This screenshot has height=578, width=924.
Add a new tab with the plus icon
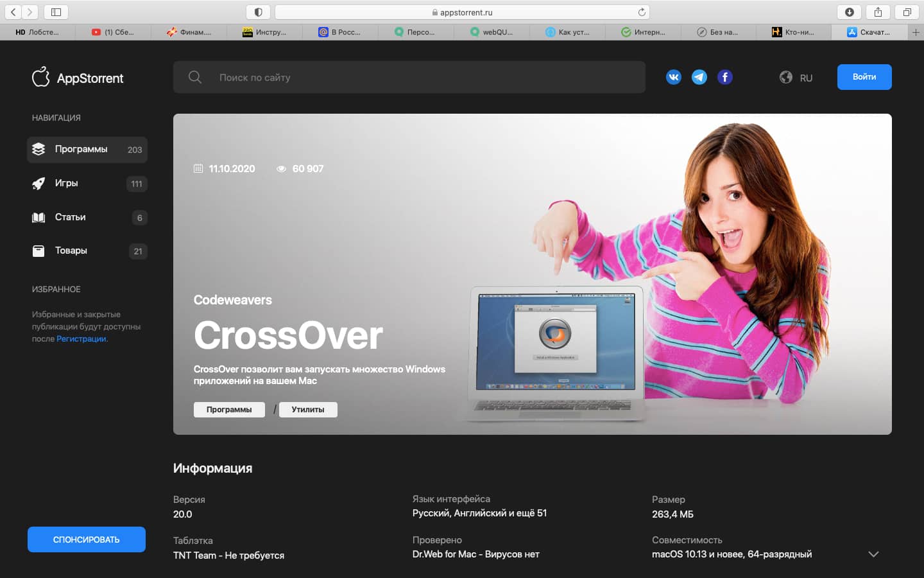tap(916, 32)
